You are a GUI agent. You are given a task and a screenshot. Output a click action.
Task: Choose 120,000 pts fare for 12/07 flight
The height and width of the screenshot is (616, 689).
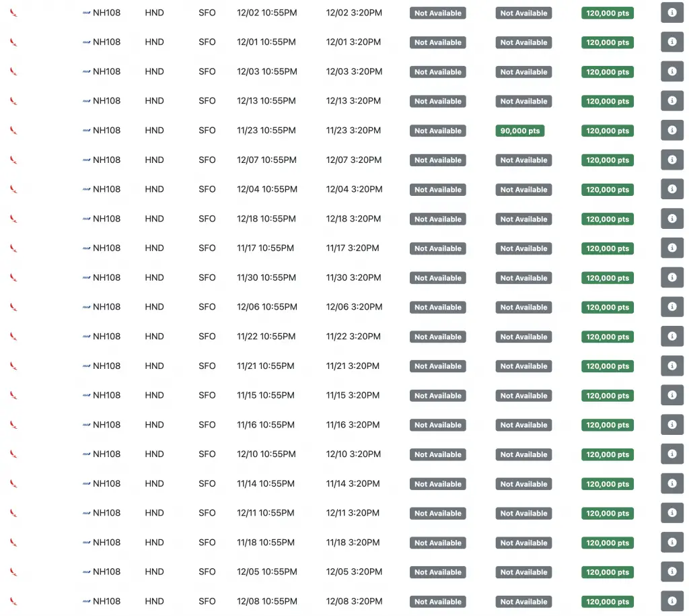click(608, 160)
